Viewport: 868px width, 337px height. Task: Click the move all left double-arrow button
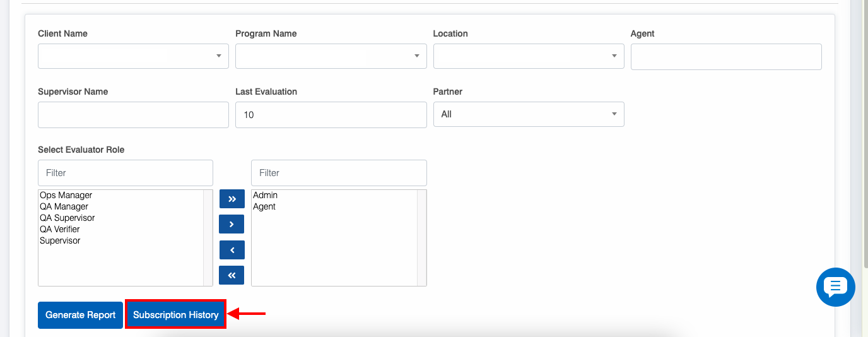[232, 275]
